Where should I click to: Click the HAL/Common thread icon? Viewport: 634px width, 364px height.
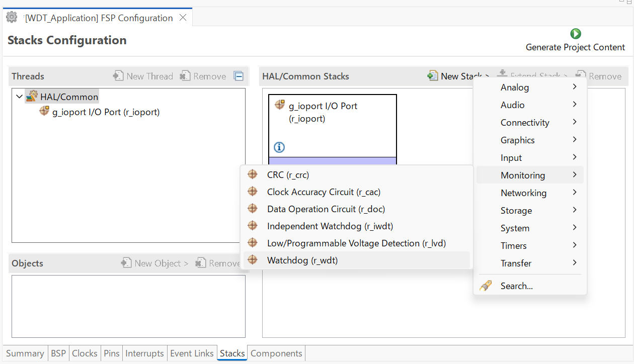coord(32,97)
